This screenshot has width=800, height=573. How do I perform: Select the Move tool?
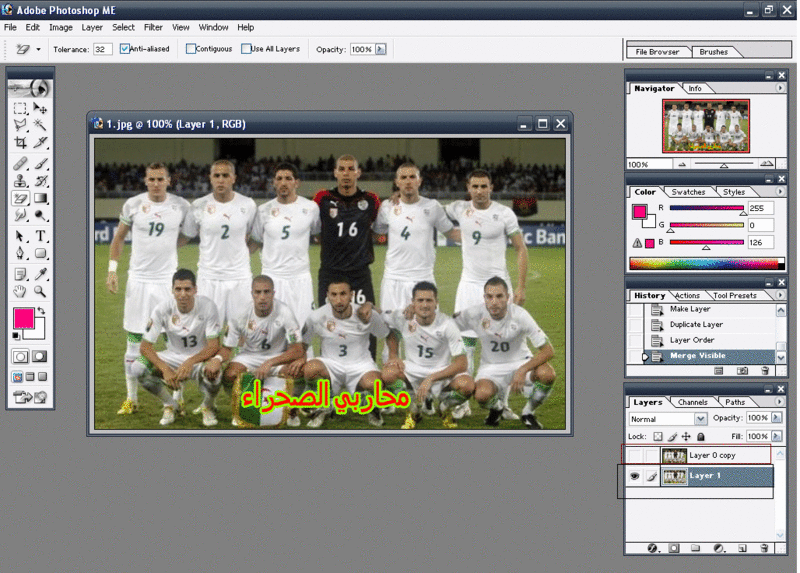tap(40, 108)
